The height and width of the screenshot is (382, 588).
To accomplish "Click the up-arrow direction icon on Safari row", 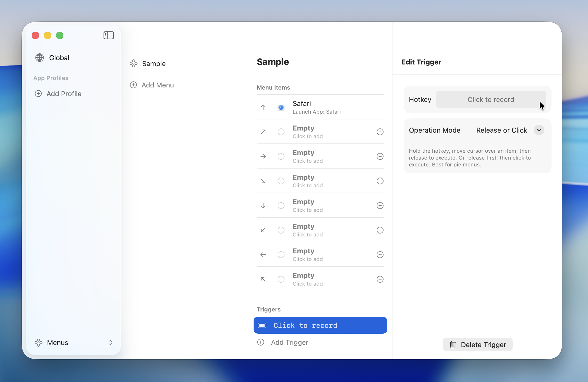I will pyautogui.click(x=263, y=107).
